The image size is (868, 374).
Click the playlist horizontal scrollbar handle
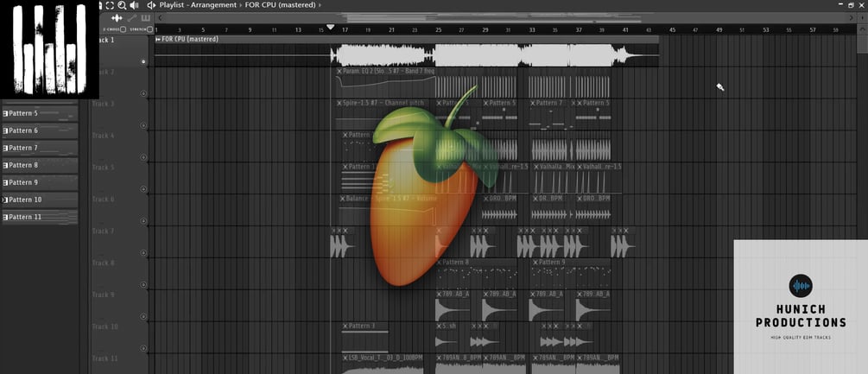504,18
